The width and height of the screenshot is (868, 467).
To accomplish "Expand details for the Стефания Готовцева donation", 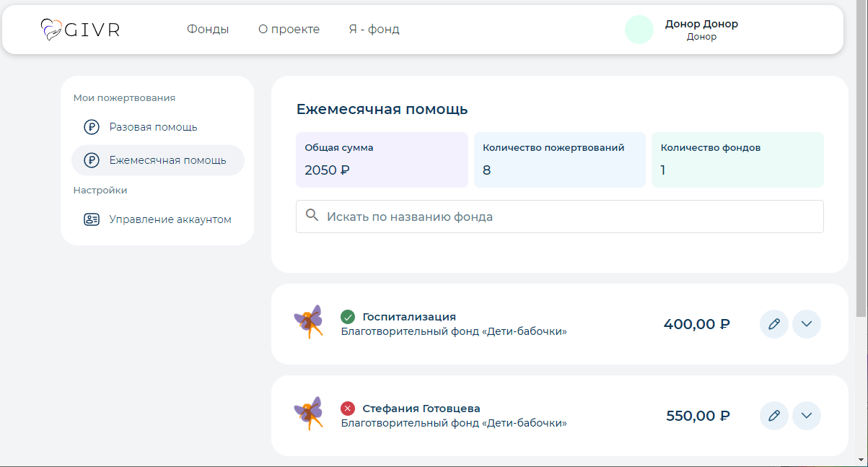I will point(806,416).
